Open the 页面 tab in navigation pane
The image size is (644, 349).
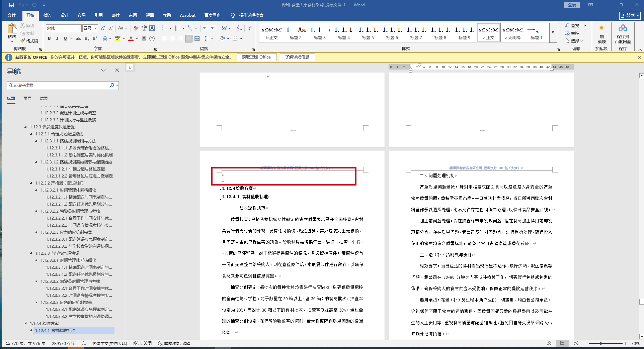click(x=27, y=98)
